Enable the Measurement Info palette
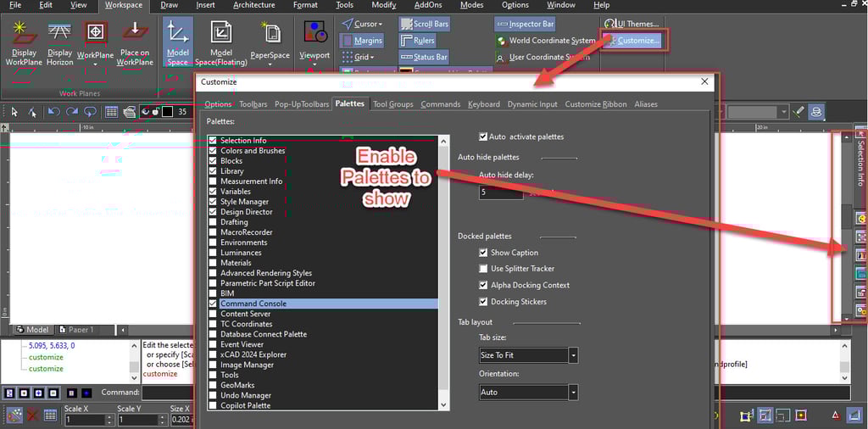This screenshot has height=429, width=868. (213, 181)
